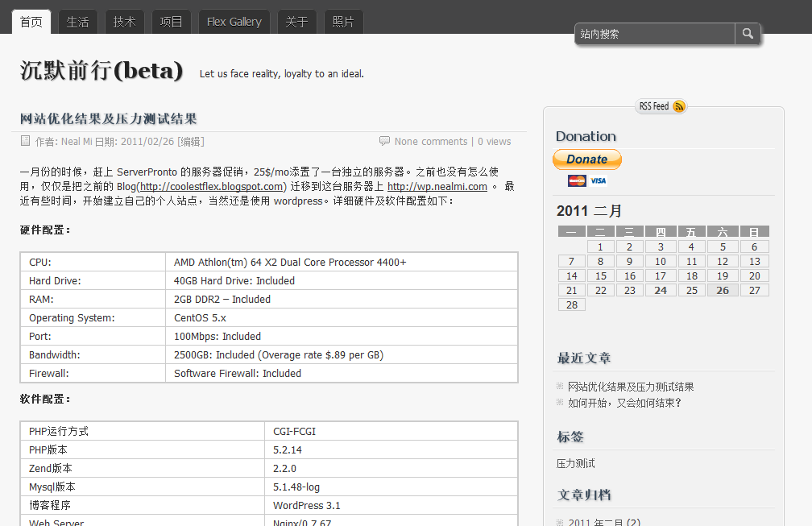Click the [编辑] edit link

(191, 141)
